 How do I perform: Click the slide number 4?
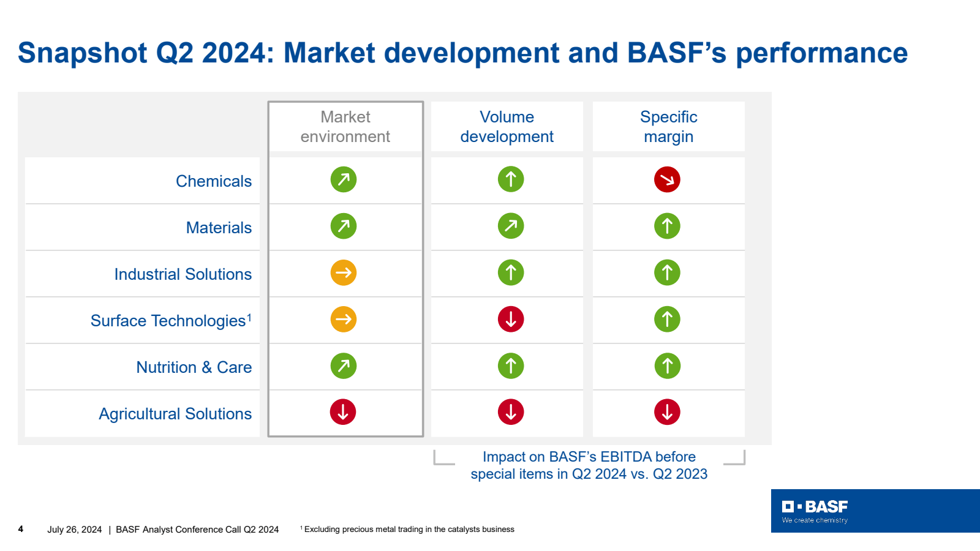[21, 529]
